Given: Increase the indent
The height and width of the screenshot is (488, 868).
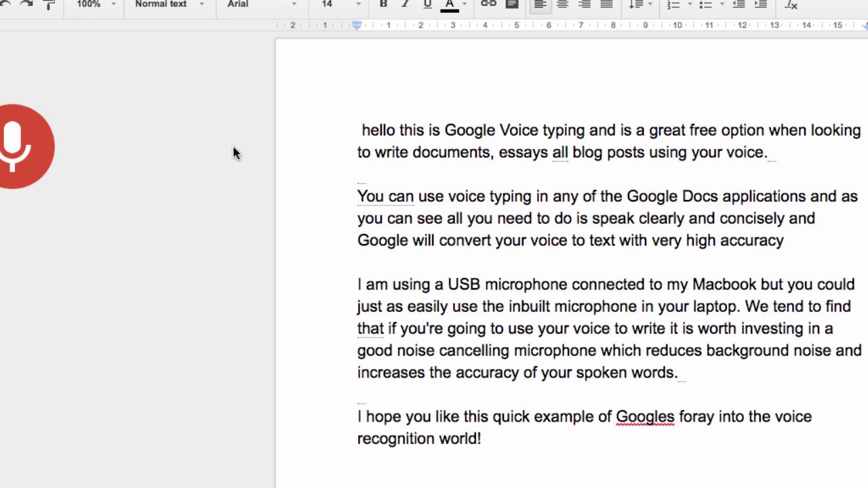Looking at the screenshot, I should (x=761, y=5).
